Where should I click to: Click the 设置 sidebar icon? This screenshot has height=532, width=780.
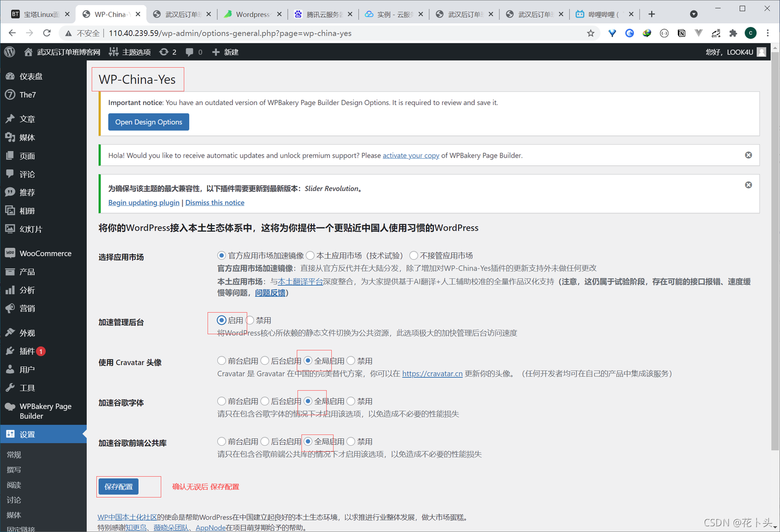coord(10,434)
